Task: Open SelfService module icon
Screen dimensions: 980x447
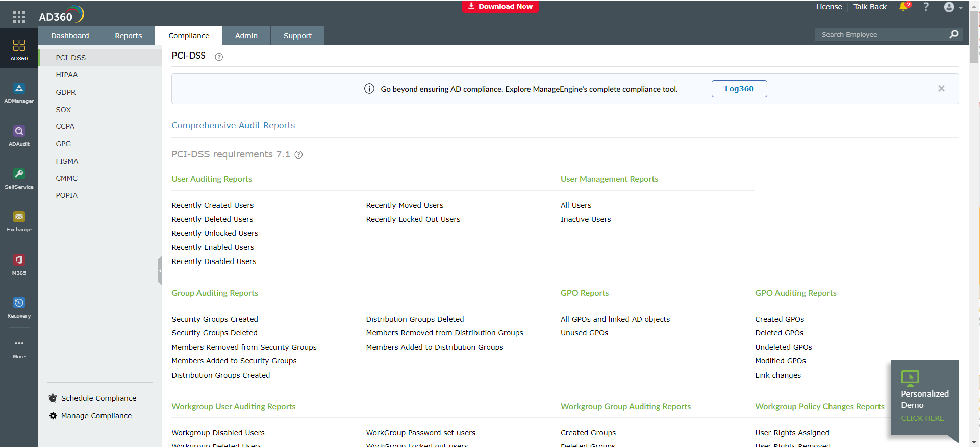Action: tap(19, 178)
